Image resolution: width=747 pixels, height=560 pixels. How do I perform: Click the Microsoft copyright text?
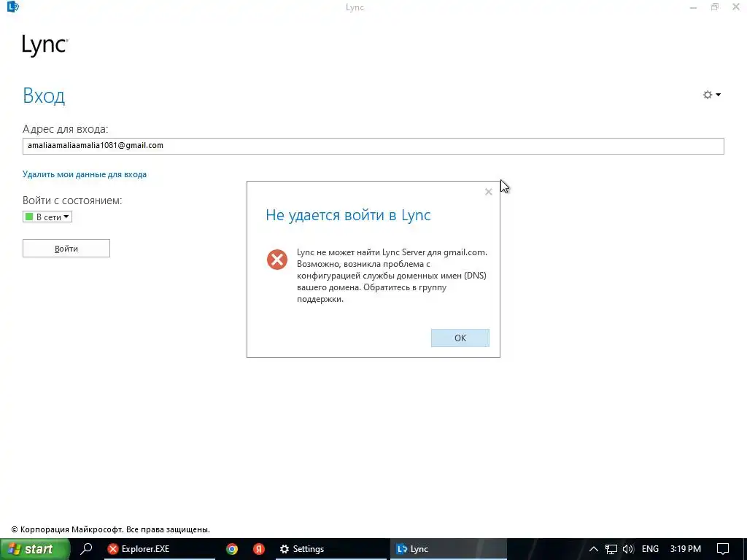click(x=111, y=529)
